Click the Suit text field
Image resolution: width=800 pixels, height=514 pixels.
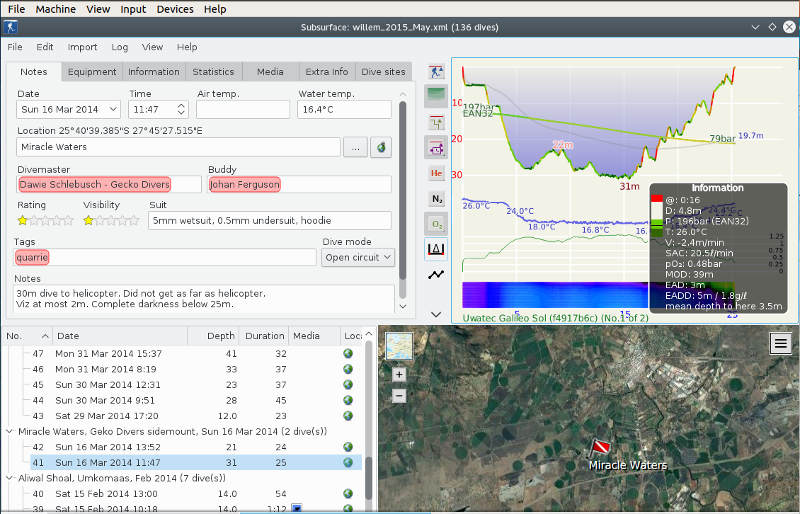[x=270, y=220]
